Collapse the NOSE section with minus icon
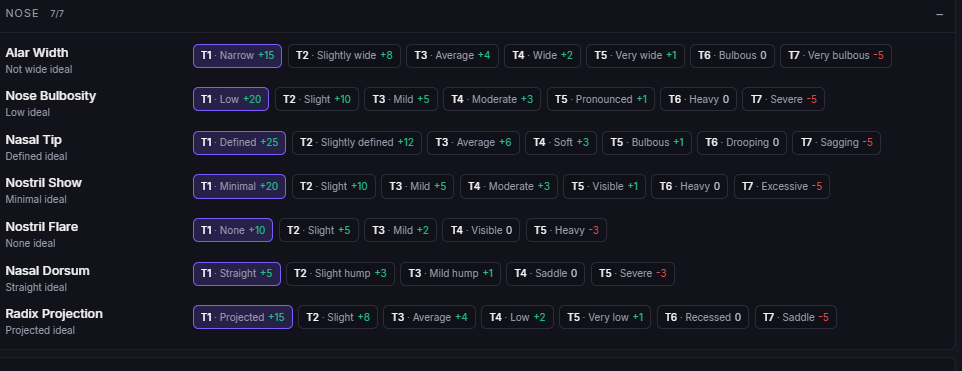The image size is (962, 371). (x=939, y=13)
